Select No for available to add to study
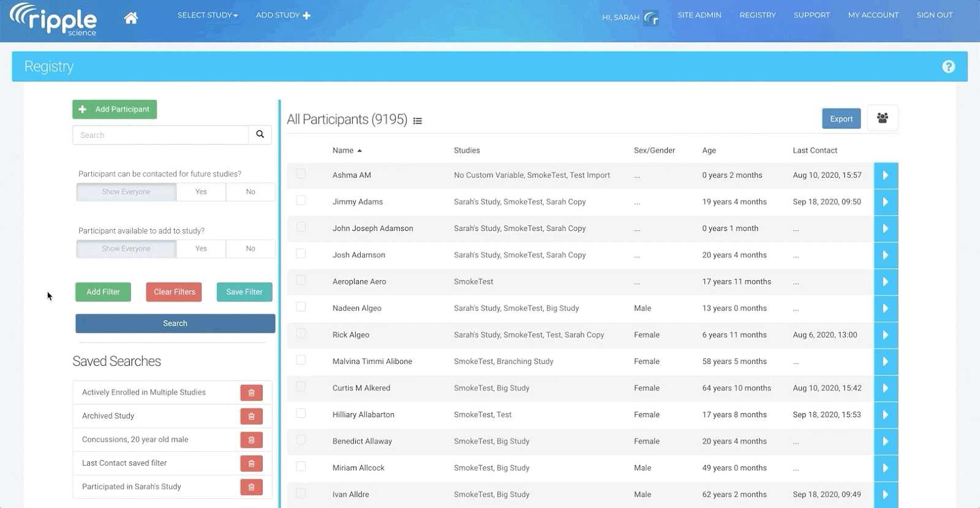980x508 pixels. [x=251, y=249]
